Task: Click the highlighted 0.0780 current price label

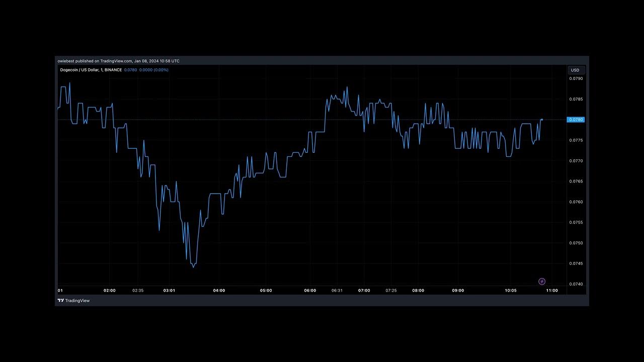Action: [576, 120]
